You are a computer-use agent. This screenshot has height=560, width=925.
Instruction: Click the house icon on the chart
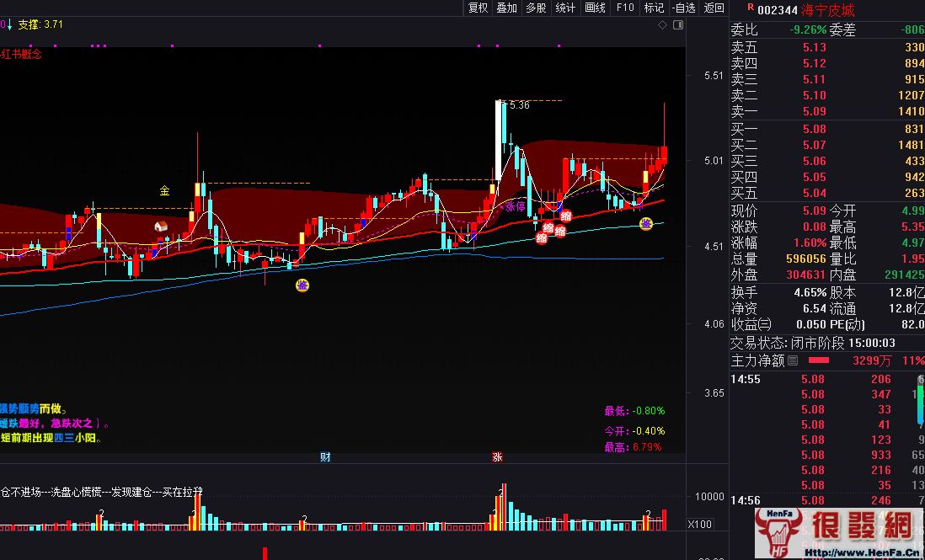[x=160, y=227]
